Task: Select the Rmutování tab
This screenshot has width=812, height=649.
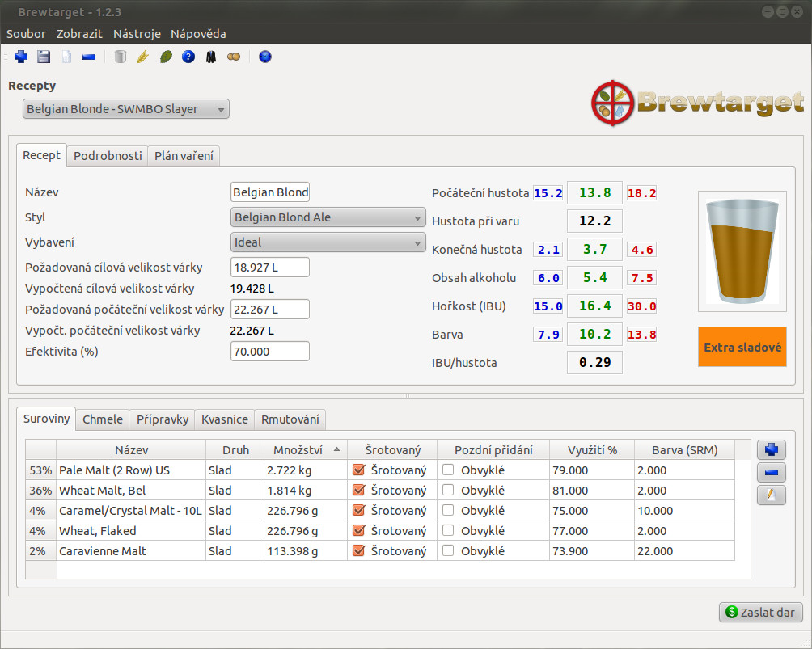Action: 290,419
